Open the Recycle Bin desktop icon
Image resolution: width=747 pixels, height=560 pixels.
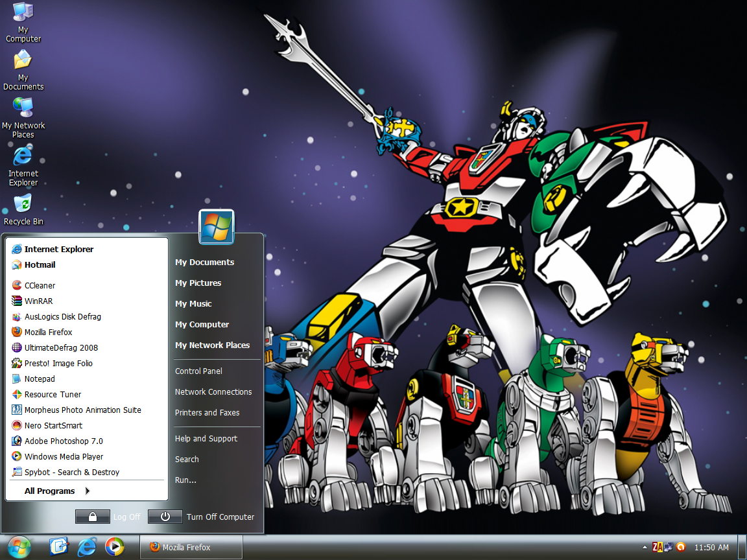coord(23,209)
